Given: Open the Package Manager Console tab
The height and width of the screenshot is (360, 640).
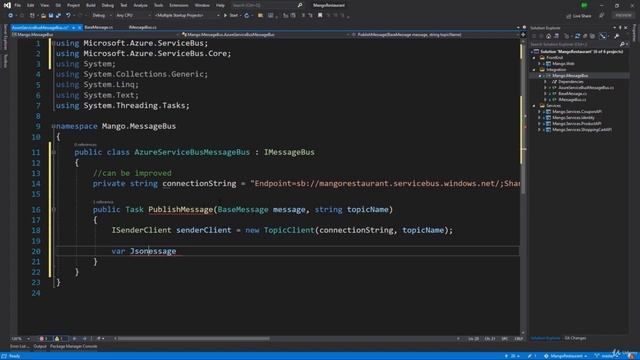Looking at the screenshot, I should 73,347.
